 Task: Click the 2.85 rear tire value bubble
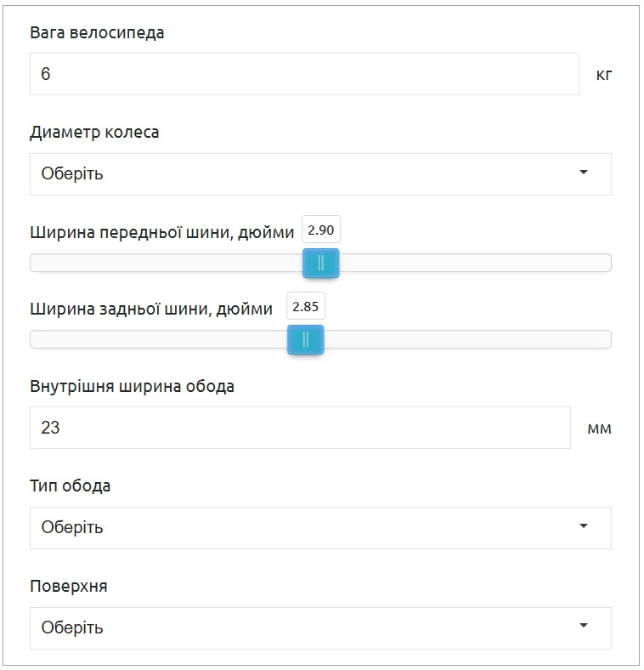tap(306, 306)
